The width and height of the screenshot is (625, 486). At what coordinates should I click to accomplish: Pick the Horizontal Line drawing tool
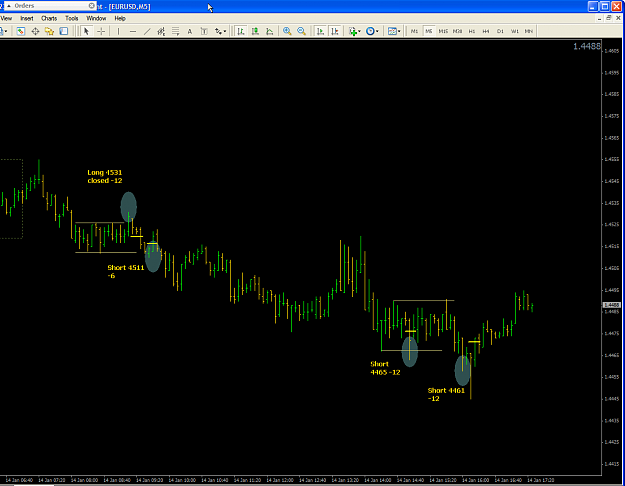click(133, 31)
